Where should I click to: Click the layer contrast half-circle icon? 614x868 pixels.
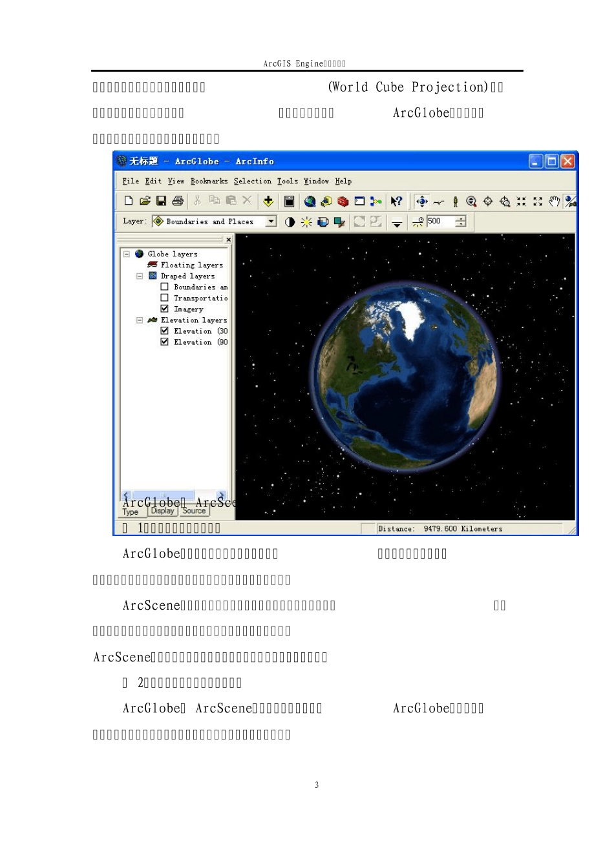pyautogui.click(x=290, y=222)
